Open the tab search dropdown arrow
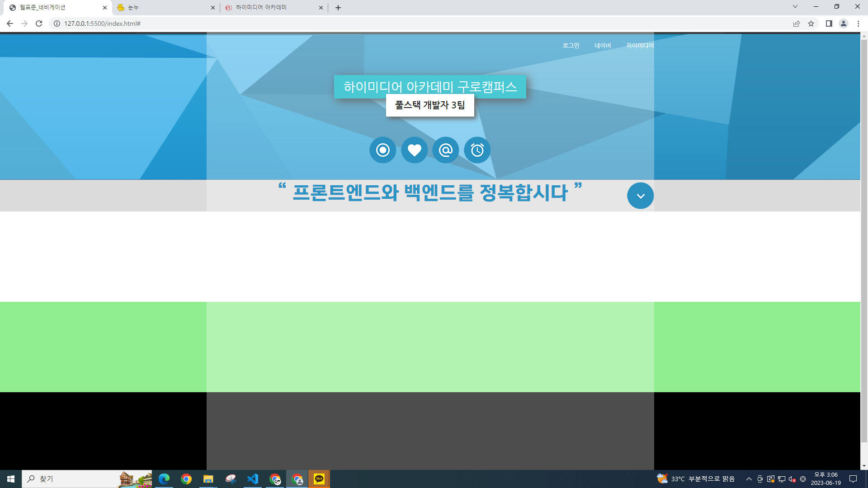This screenshot has height=488, width=868. pos(795,7)
